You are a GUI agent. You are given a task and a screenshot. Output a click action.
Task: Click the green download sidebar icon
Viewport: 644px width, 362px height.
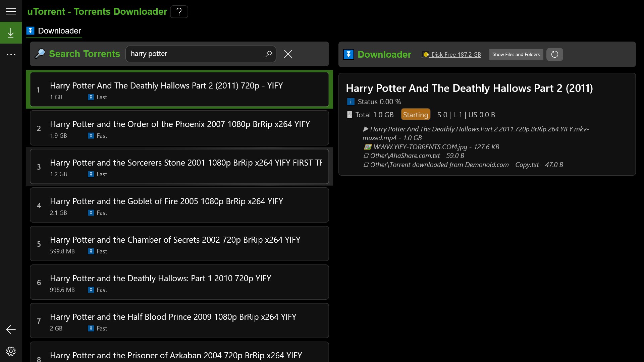click(x=11, y=33)
